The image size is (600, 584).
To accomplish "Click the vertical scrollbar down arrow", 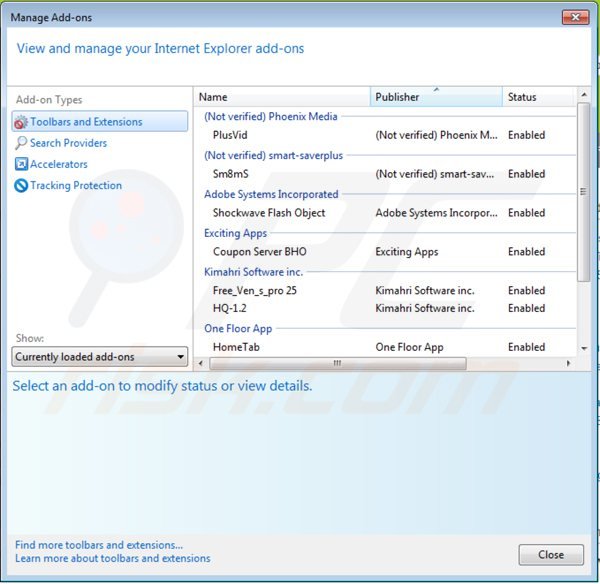I will pyautogui.click(x=584, y=348).
